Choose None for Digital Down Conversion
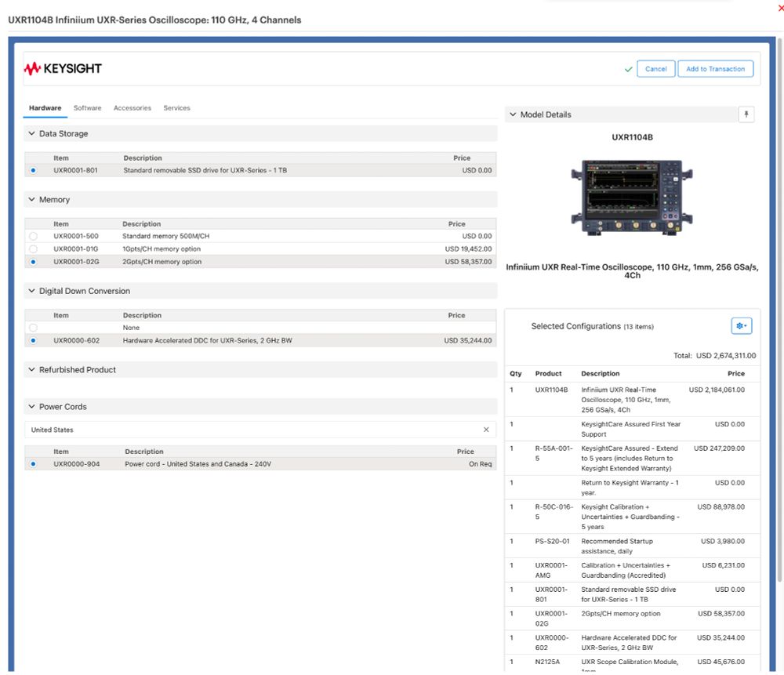Screen dimensions: 784x675 click(33, 328)
